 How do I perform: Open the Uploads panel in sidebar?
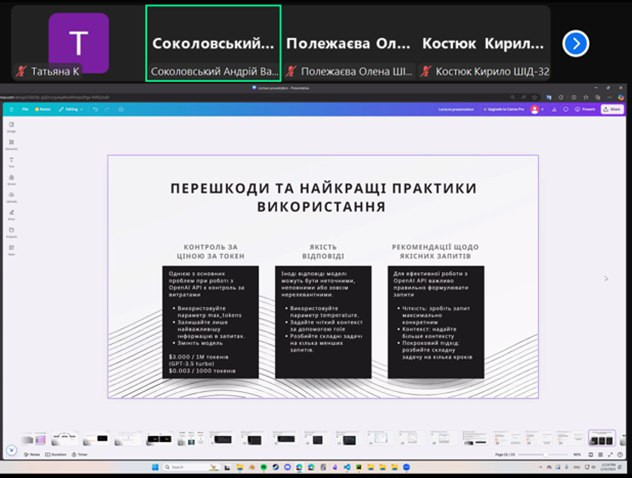coord(11,197)
